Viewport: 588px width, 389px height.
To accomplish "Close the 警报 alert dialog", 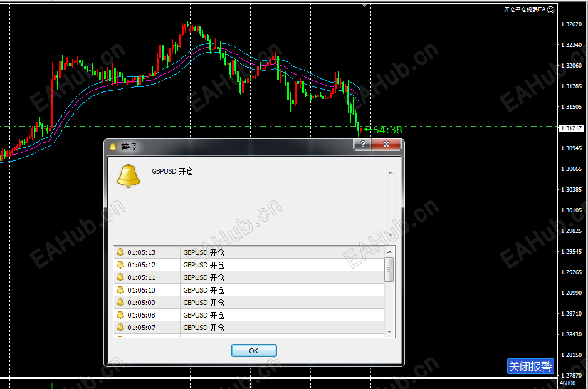I will pos(386,144).
